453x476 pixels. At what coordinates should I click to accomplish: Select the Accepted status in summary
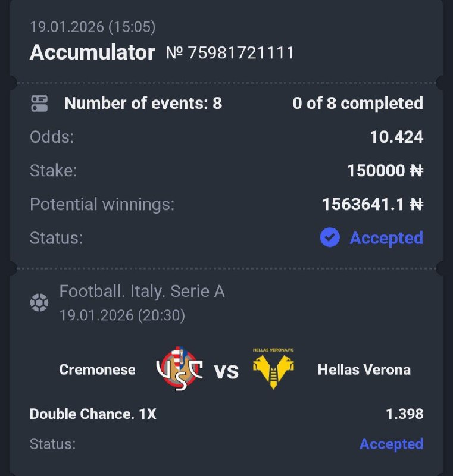386,238
